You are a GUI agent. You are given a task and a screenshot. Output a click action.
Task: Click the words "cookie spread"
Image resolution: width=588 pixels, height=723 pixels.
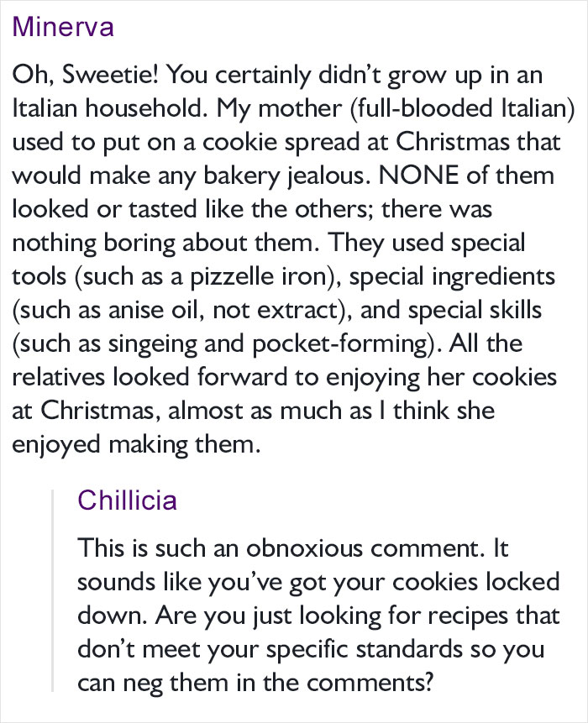coord(281,143)
